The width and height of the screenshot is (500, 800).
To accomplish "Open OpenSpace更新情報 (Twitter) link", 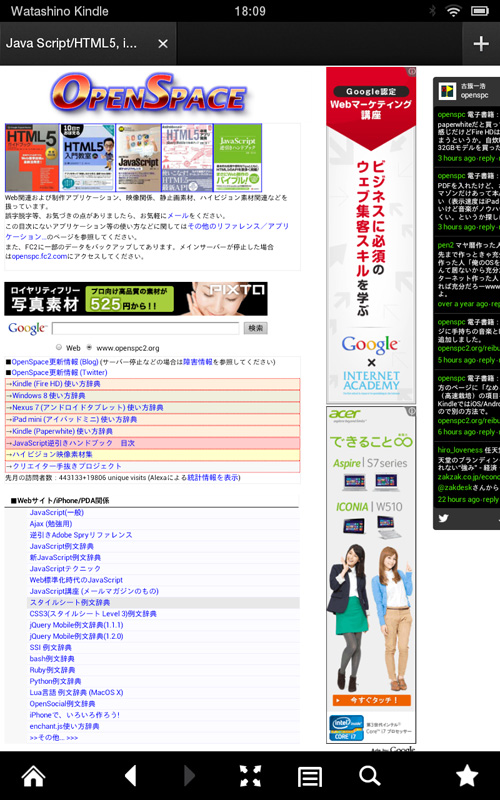I will coord(59,372).
